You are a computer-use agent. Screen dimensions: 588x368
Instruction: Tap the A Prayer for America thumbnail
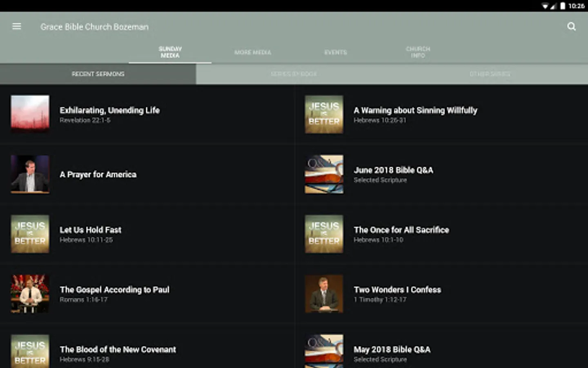tap(30, 174)
